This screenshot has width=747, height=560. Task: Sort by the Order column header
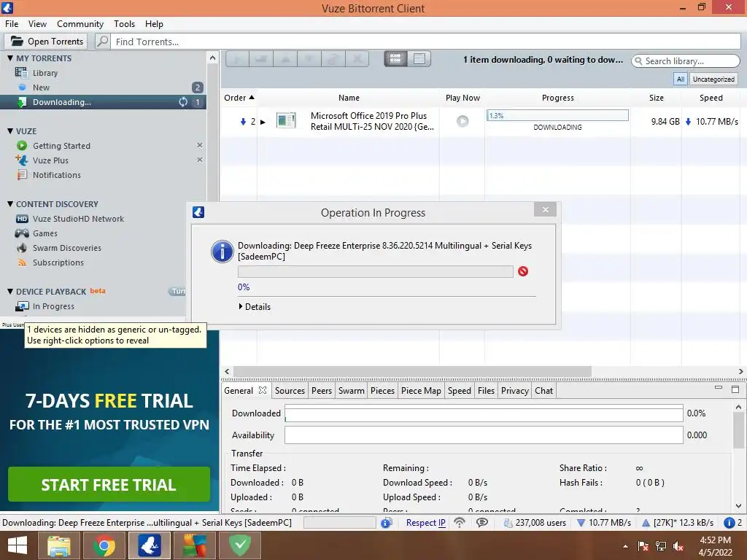[x=239, y=98]
